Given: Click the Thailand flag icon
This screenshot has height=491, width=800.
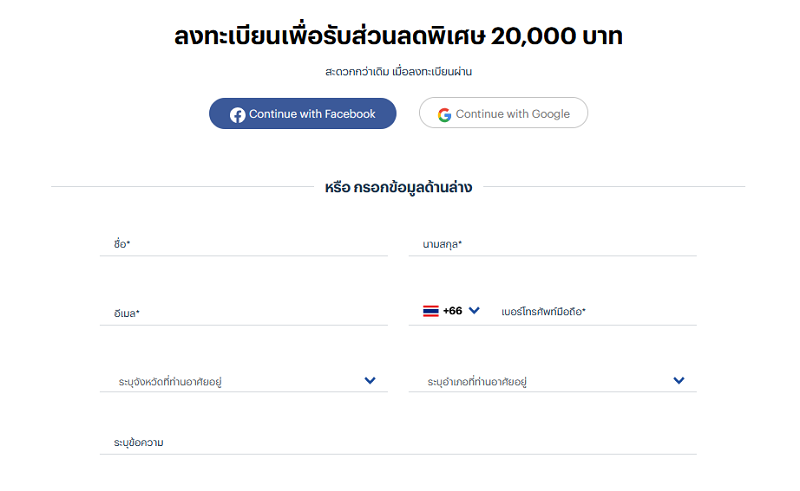Looking at the screenshot, I should click(x=430, y=311).
